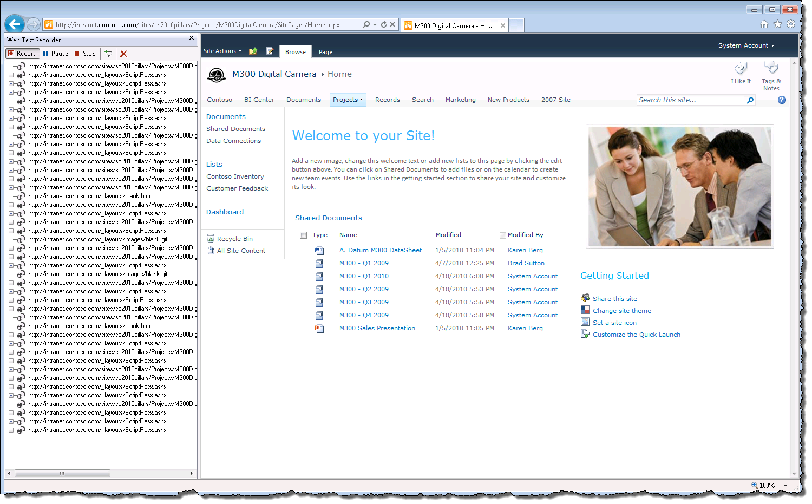Toggle the checkbox beside Modified By header
This screenshot has height=504, width=812.
[503, 235]
